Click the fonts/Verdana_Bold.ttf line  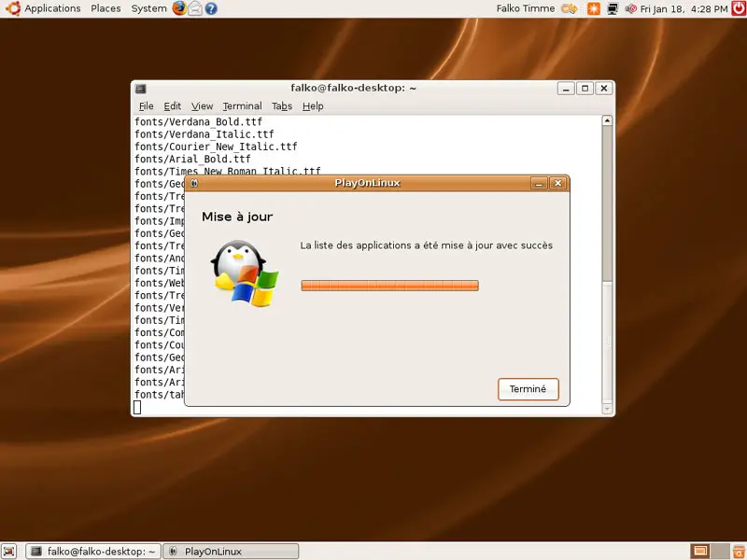coord(198,122)
